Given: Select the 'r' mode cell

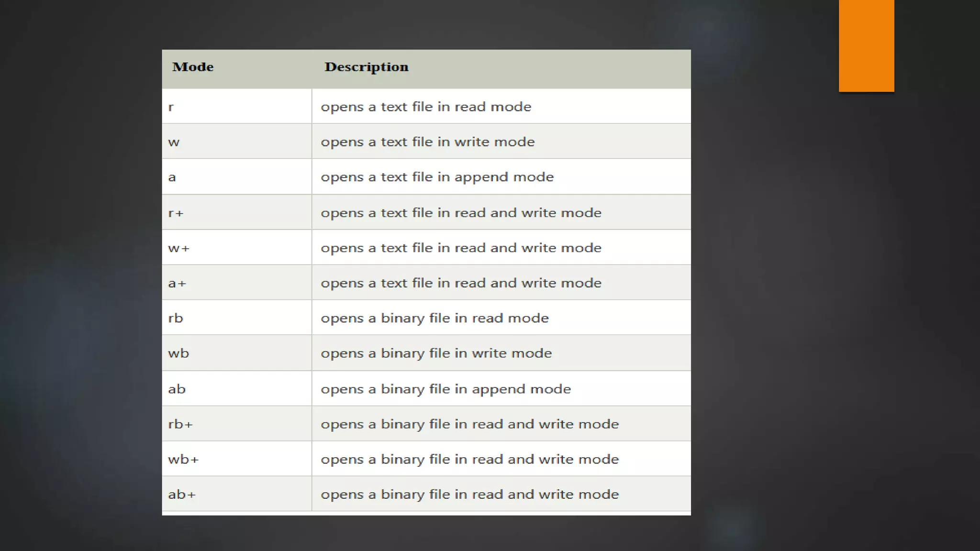Looking at the screenshot, I should click(x=171, y=107).
